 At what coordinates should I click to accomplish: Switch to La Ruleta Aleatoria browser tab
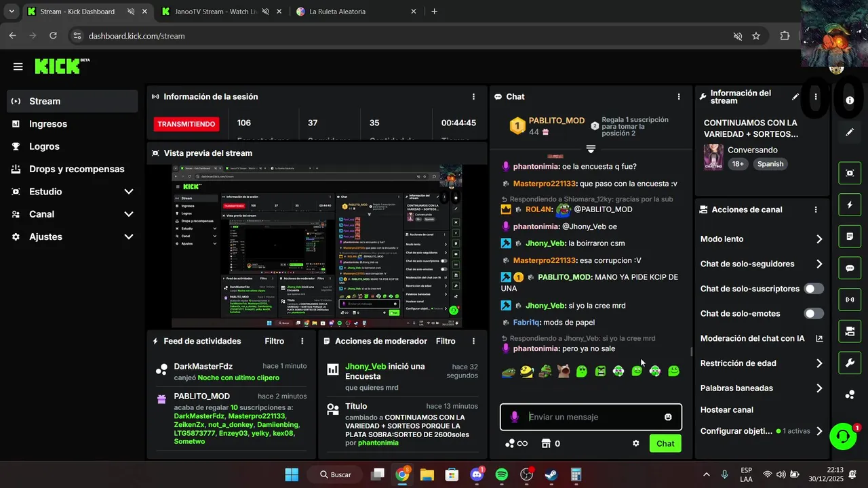(337, 12)
